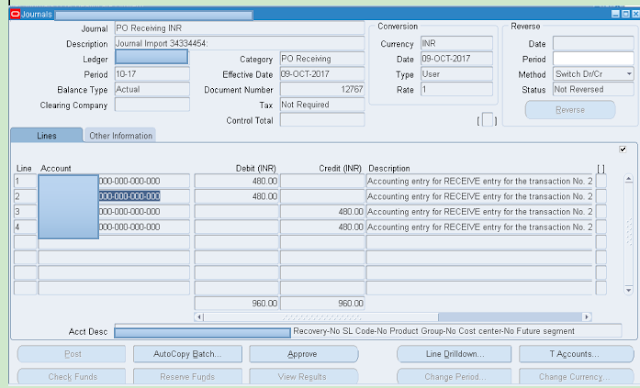Click the horizontal scrollbar left arrow
This screenshot has height=388, width=640.
click(199, 317)
